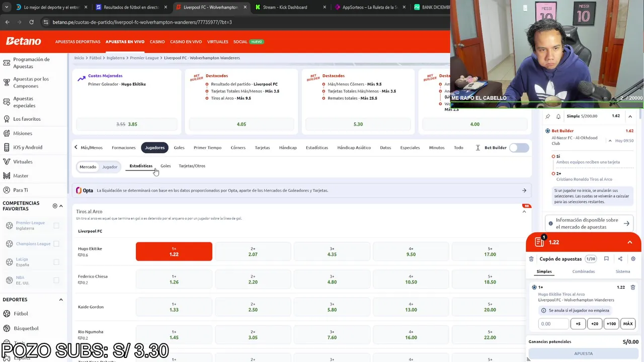Click the browser reload icon

(x=31, y=22)
